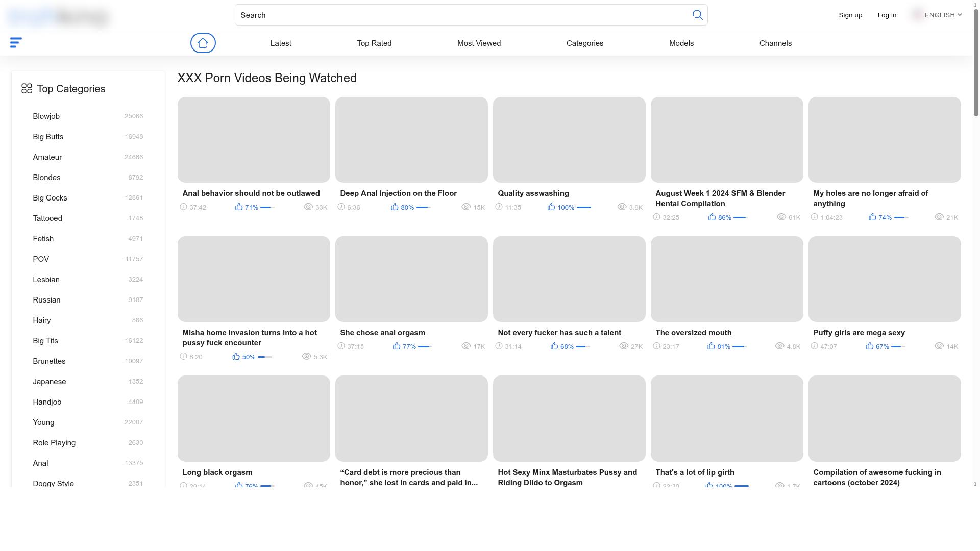Click the magnifier search icon
The width and height of the screenshot is (980, 551).
(697, 15)
